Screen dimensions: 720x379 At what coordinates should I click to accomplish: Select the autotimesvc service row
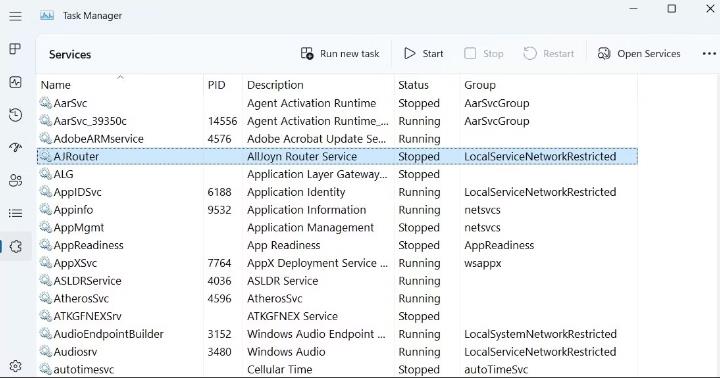(x=337, y=369)
